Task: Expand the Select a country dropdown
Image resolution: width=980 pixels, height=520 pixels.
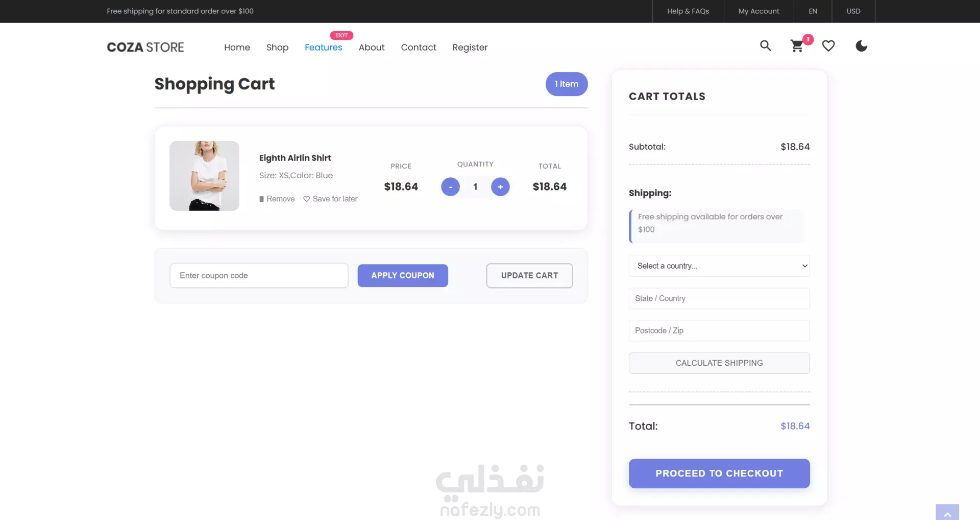Action: click(719, 266)
